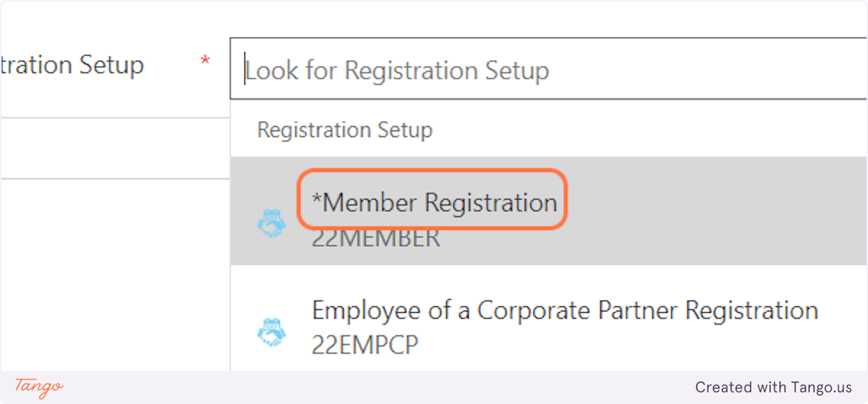Click the blank form row below Registration Setup label
This screenshot has width=868, height=404.
pyautogui.click(x=114, y=148)
